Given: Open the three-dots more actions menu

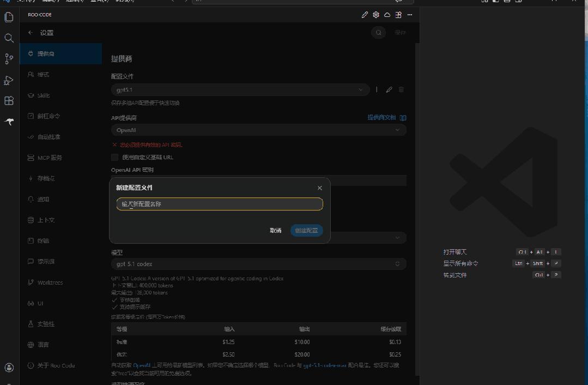Looking at the screenshot, I should coord(409,15).
